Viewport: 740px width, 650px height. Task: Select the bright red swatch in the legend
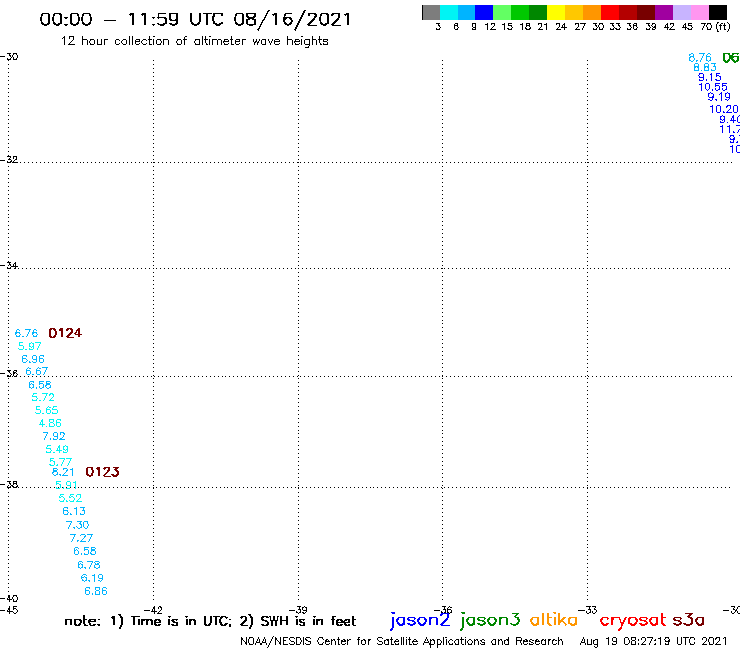coord(609,12)
